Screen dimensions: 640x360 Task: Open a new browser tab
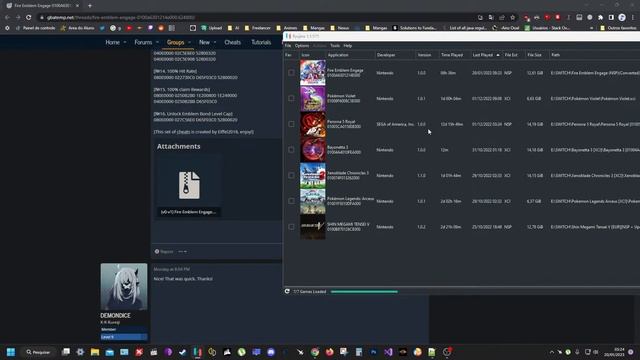pyautogui.click(x=90, y=6)
